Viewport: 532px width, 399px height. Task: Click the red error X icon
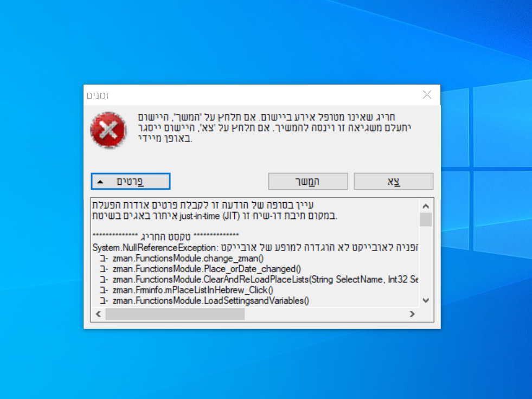point(108,130)
